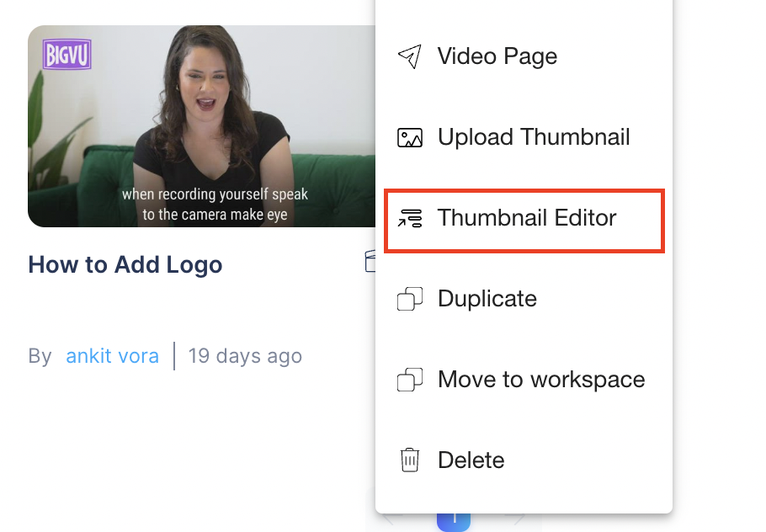The width and height of the screenshot is (766, 532).
Task: Select Thumbnail Editor menu entry
Action: pyautogui.click(x=524, y=218)
